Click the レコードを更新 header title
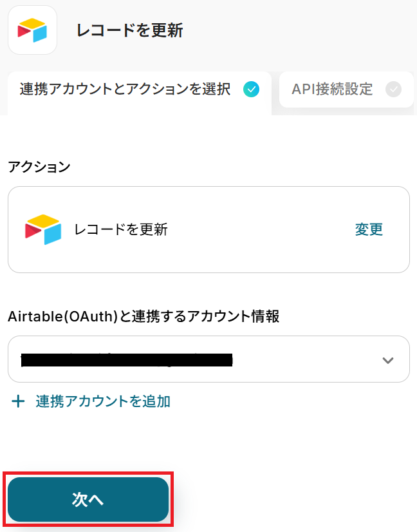 tap(129, 30)
